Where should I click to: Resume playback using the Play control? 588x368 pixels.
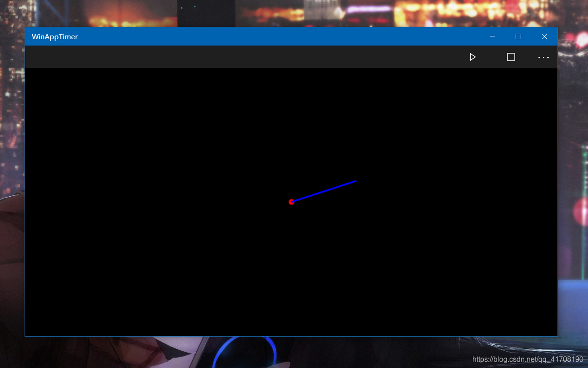[x=472, y=57]
